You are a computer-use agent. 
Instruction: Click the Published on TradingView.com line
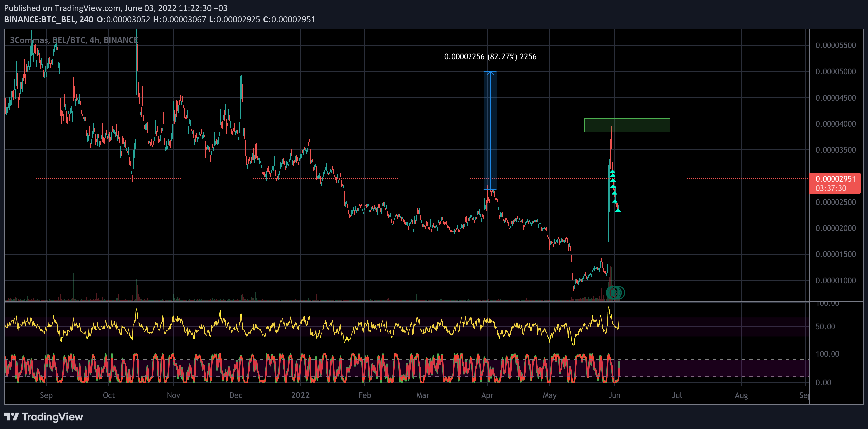click(x=115, y=8)
